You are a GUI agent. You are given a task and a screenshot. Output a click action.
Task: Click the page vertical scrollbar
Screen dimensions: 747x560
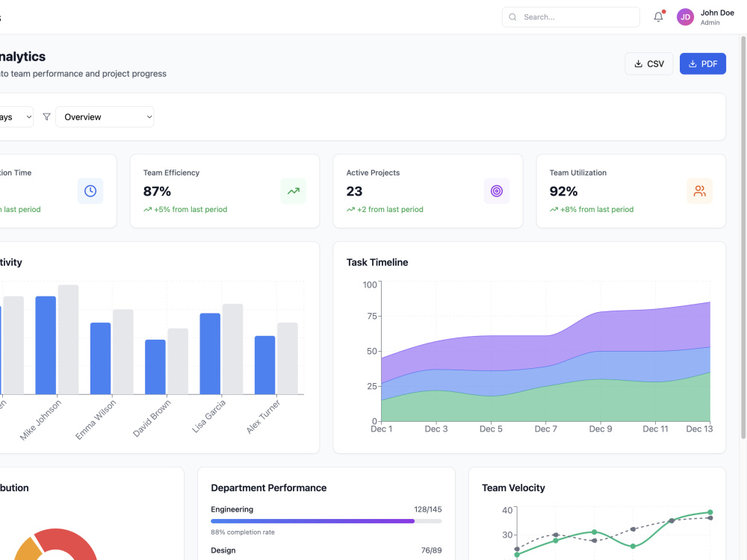743,238
